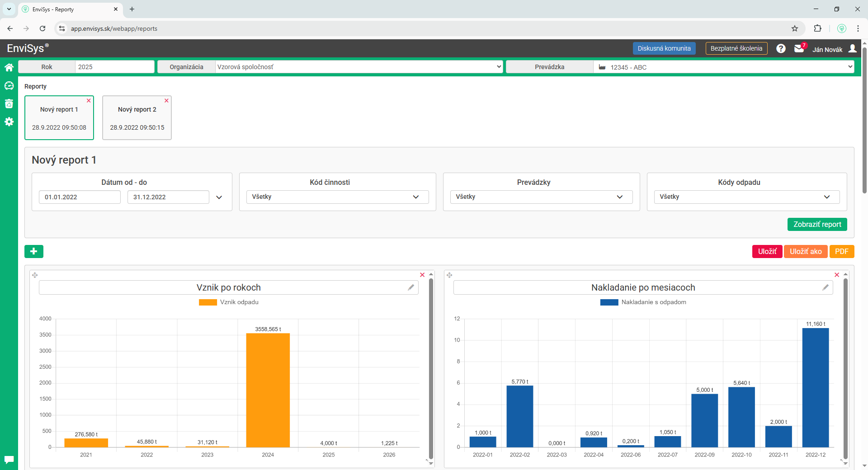This screenshot has height=470, width=868.
Task: Click the 'Zobraziť report' button
Action: pos(817,225)
